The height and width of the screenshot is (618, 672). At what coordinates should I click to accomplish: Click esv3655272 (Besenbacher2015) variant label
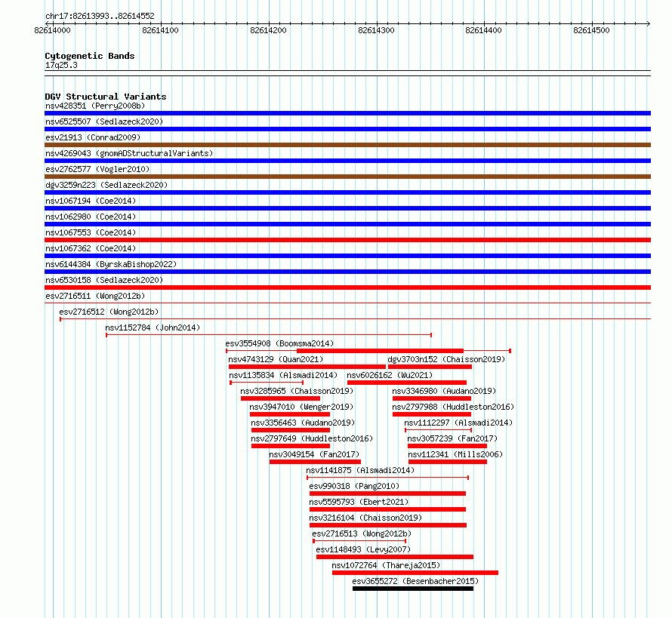[x=415, y=581]
